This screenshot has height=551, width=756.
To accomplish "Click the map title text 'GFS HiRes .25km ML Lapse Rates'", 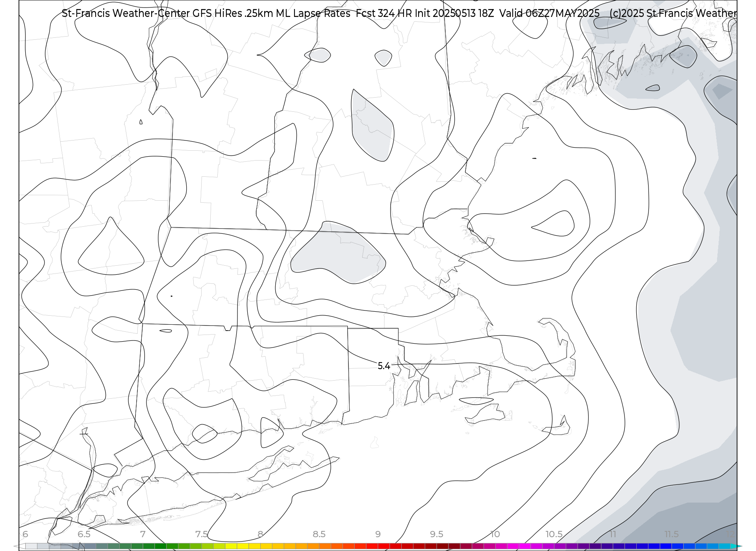I will 271,13.
